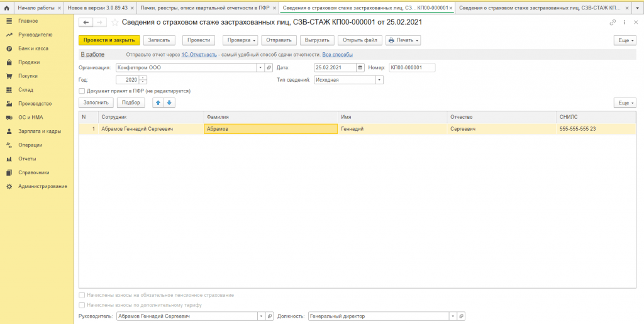Enable 'Документ принят в ПФР' checkbox
This screenshot has width=644, height=324.
[82, 91]
